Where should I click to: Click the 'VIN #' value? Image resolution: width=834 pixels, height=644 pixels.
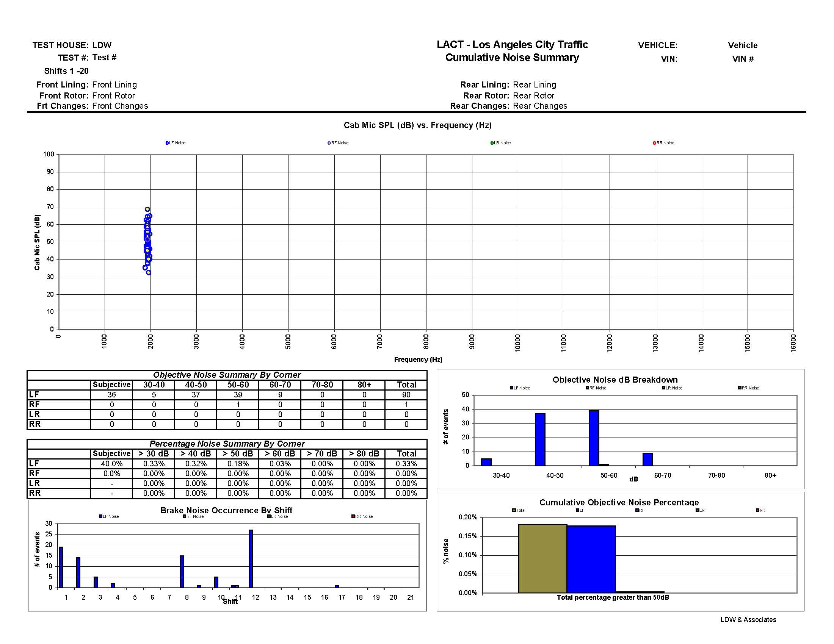tap(743, 59)
